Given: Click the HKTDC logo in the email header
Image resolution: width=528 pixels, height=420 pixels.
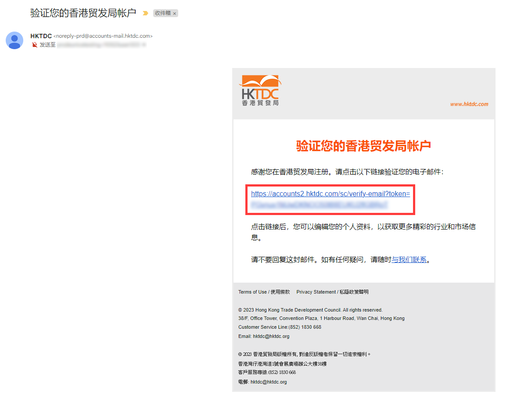Looking at the screenshot, I should click(x=260, y=90).
